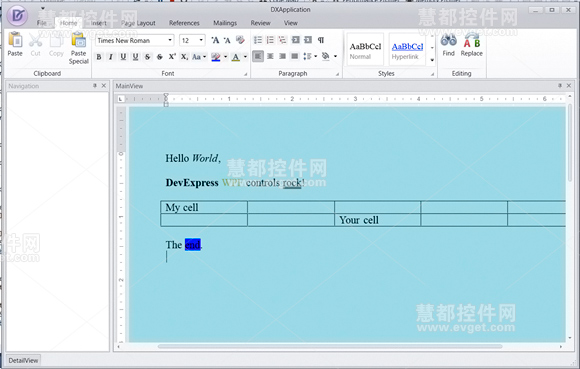The width and height of the screenshot is (580, 369).
Task: Click the Shrink Font icon
Action: [227, 40]
